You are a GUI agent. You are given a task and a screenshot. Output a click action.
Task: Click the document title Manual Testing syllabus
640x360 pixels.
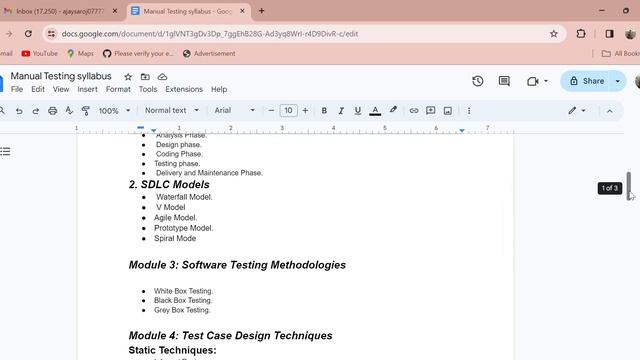point(61,76)
